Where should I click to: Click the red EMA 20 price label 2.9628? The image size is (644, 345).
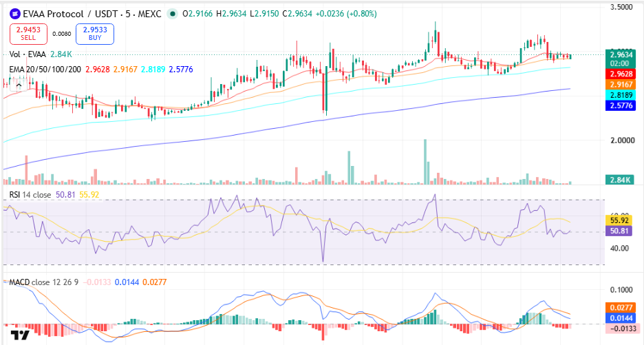click(620, 74)
